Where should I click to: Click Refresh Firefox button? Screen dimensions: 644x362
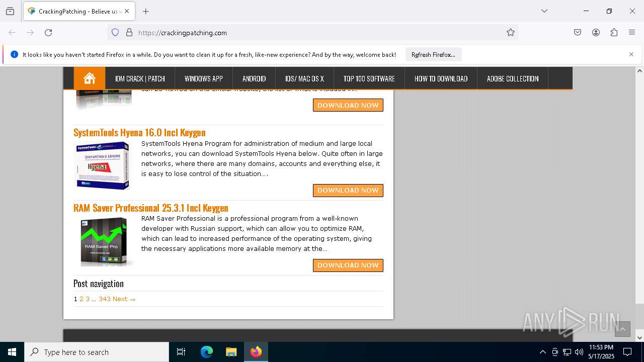pyautogui.click(x=433, y=54)
